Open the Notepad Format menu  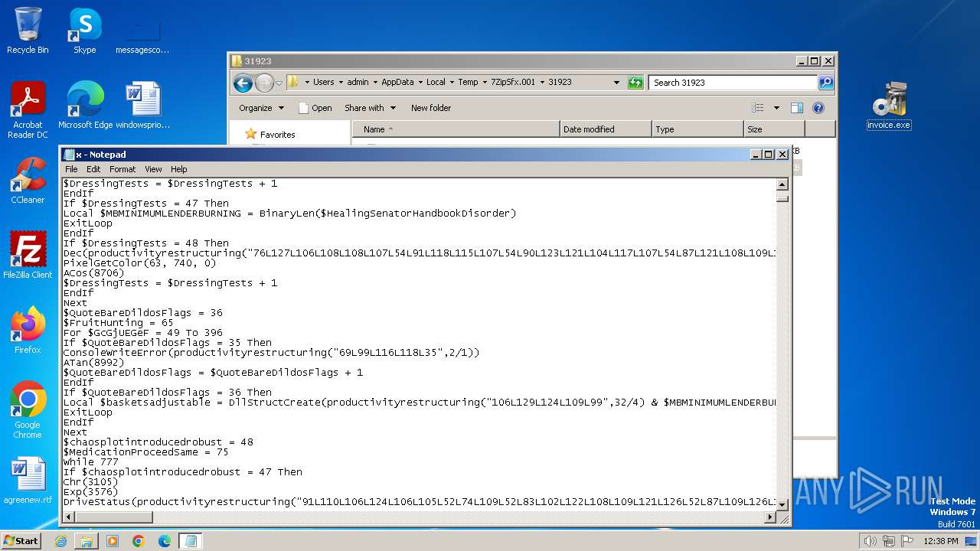coord(122,169)
